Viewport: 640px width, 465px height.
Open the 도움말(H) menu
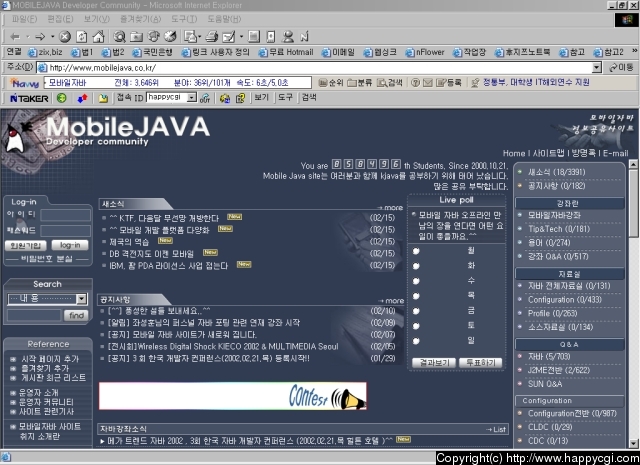(x=224, y=19)
